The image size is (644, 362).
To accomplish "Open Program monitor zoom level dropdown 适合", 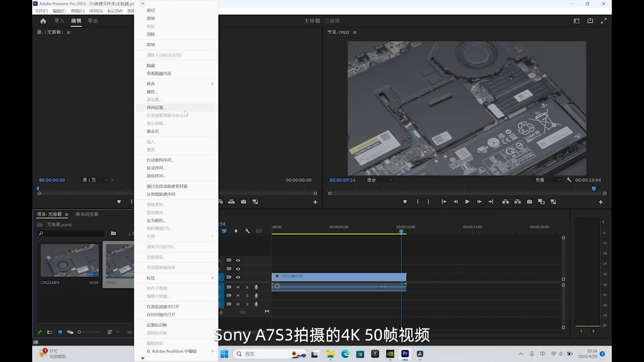I will 379,180.
